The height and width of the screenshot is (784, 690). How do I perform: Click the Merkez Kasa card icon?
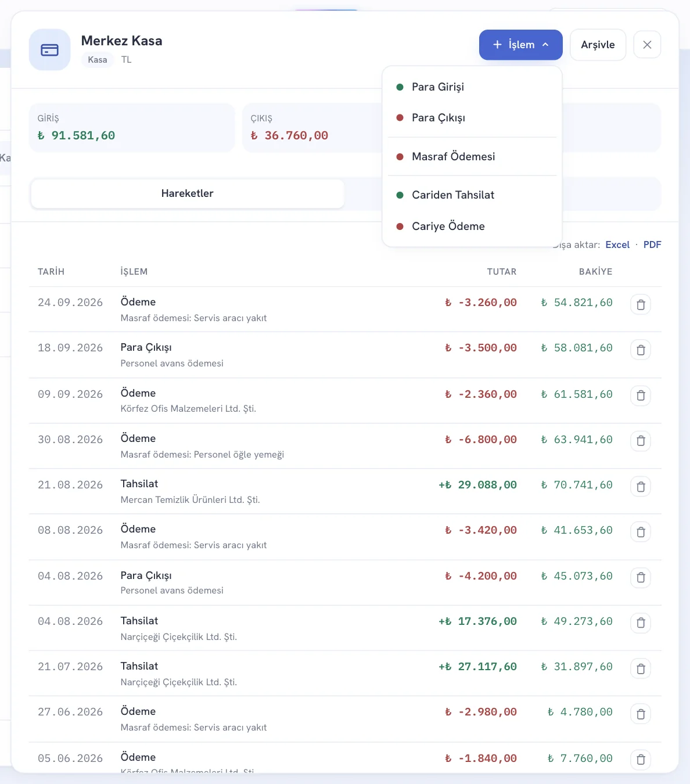click(x=50, y=50)
